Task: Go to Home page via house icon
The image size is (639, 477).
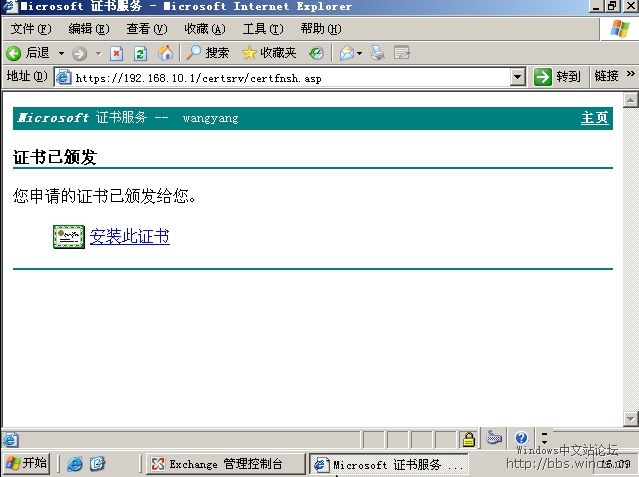Action: pos(165,53)
